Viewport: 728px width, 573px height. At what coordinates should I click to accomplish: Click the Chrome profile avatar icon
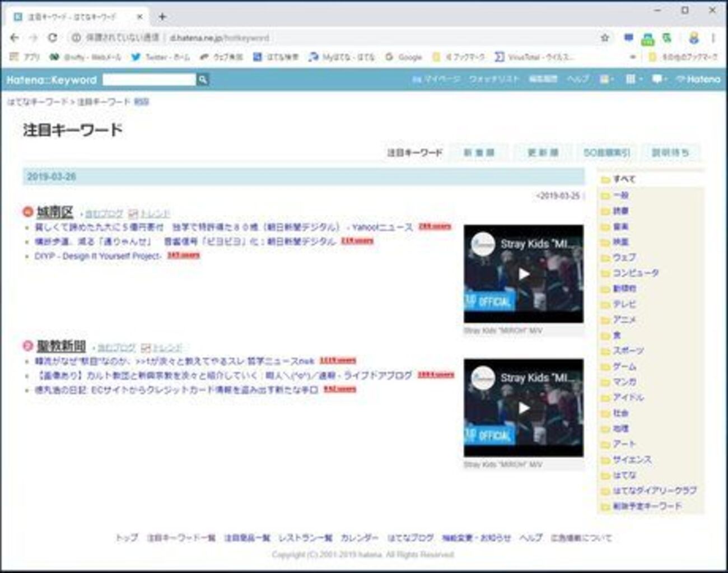(x=694, y=38)
